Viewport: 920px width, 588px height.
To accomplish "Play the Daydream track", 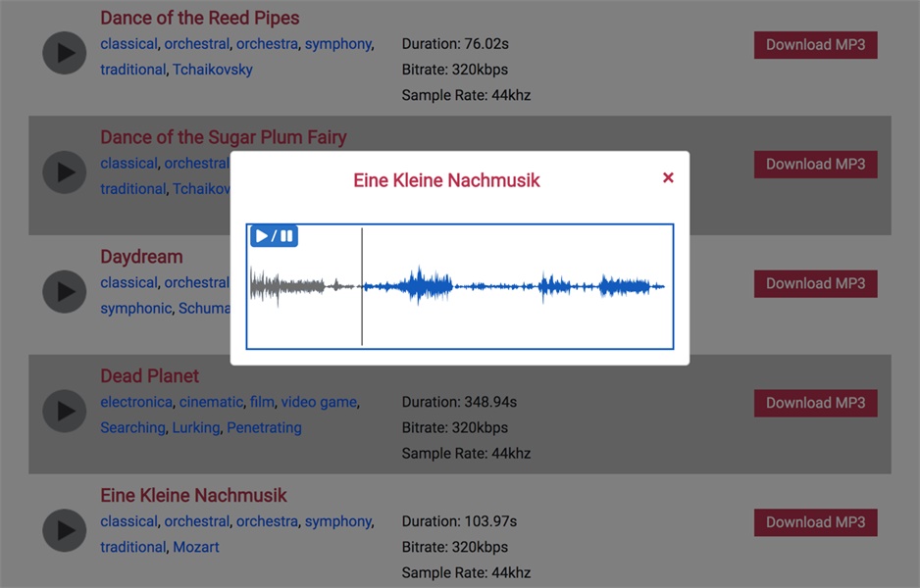I will coord(65,292).
